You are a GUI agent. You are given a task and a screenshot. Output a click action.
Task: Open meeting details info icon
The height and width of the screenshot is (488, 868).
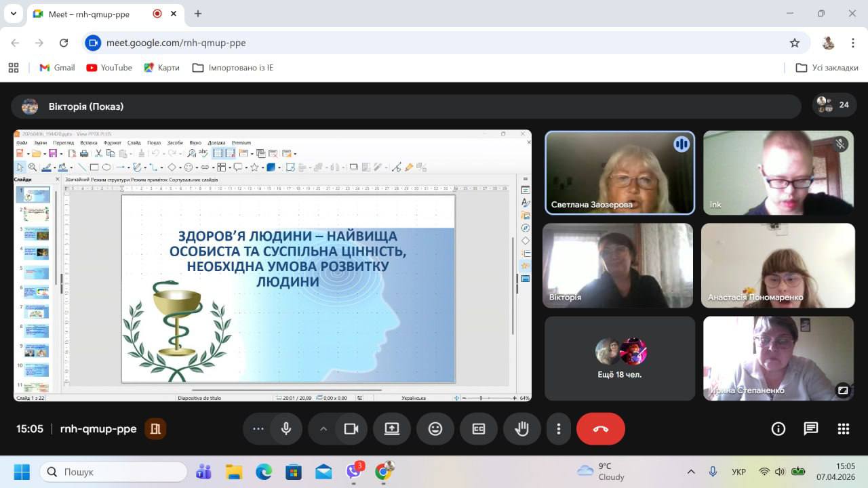[778, 428]
